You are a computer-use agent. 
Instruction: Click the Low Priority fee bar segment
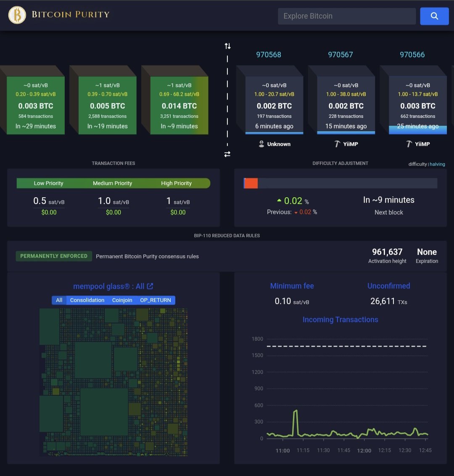coord(49,183)
